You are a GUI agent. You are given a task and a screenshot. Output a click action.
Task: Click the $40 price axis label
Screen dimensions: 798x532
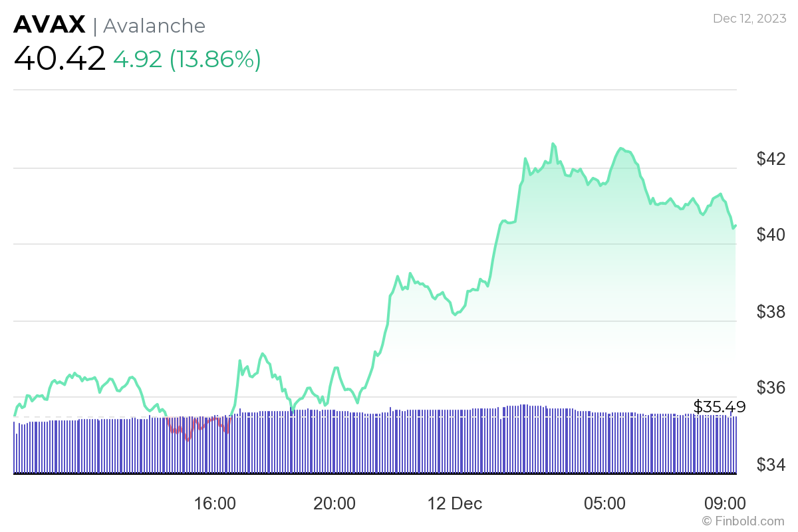tap(771, 235)
